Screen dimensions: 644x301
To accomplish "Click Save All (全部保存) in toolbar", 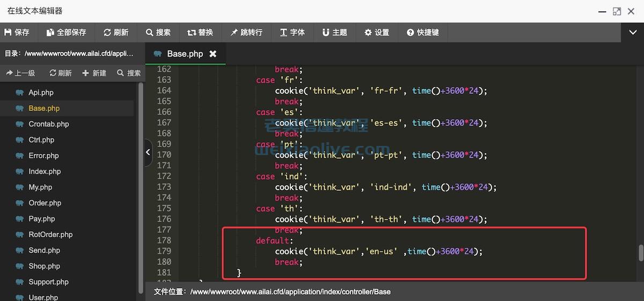I will point(66,32).
